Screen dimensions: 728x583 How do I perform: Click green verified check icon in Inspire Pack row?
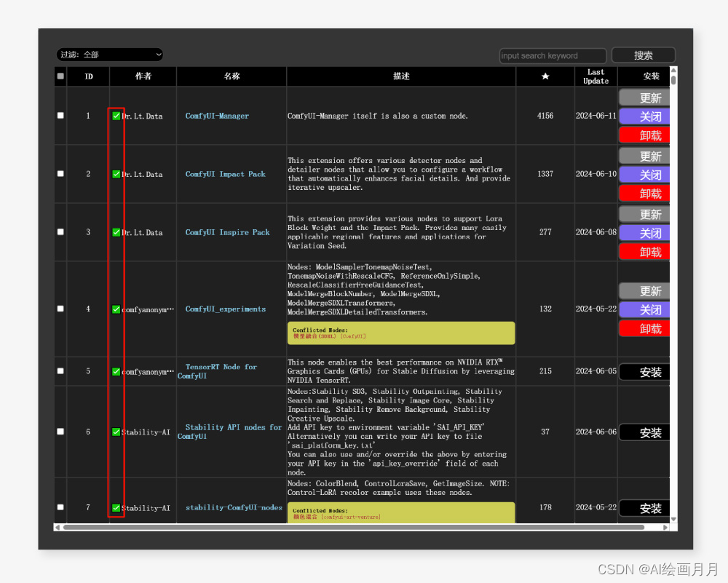[x=116, y=232]
